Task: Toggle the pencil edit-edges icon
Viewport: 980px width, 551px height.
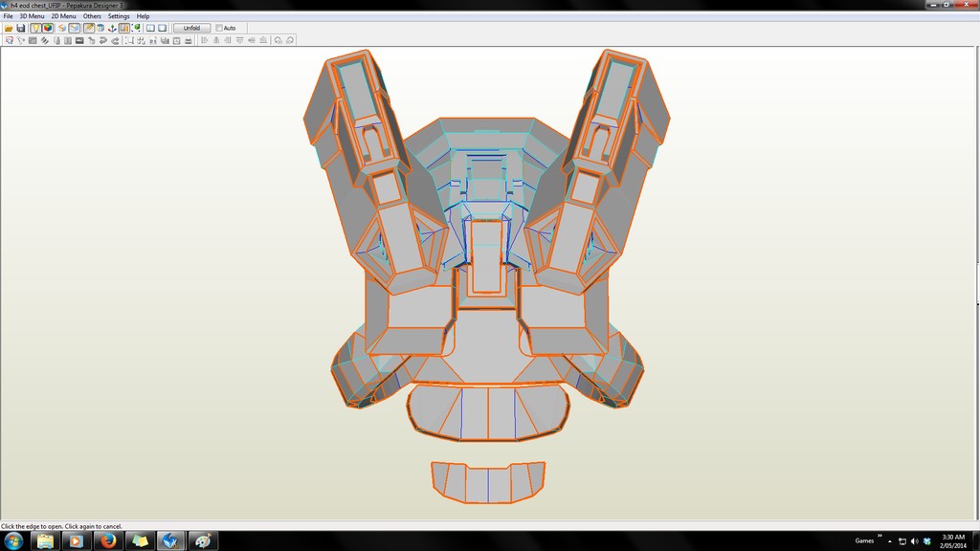Action: pyautogui.click(x=89, y=28)
